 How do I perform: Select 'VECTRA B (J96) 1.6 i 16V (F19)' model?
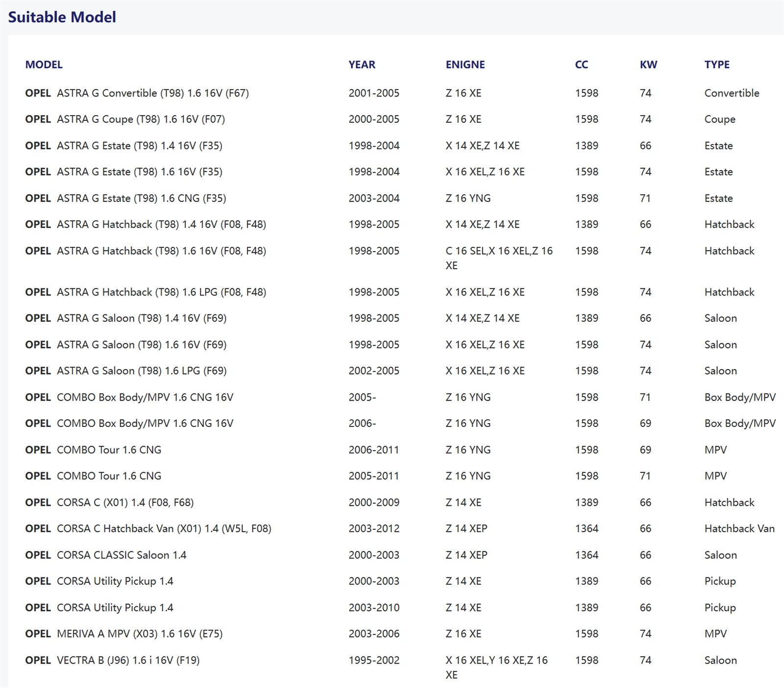(x=128, y=660)
